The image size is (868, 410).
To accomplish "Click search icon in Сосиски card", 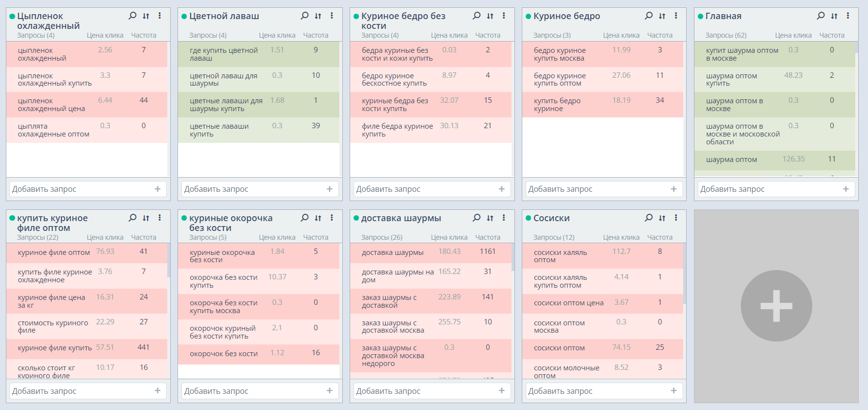I will tap(648, 218).
